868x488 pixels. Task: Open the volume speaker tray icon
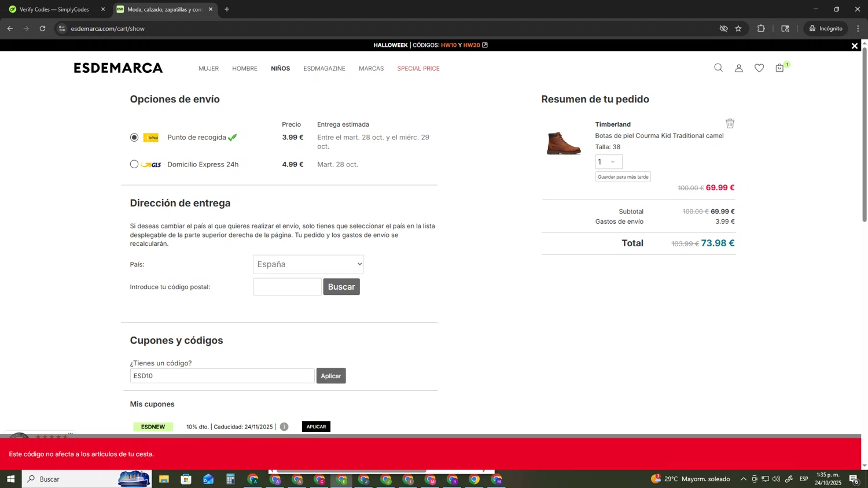[776, 479]
